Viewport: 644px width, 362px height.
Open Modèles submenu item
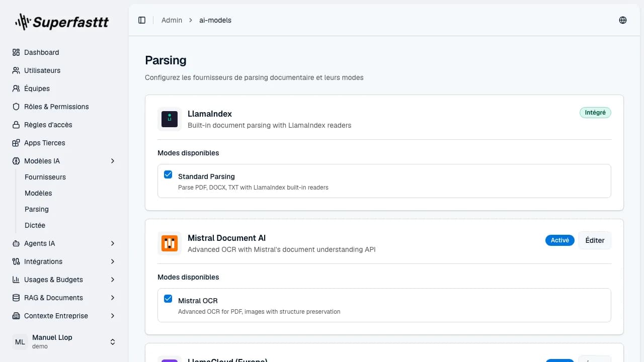[38, 193]
